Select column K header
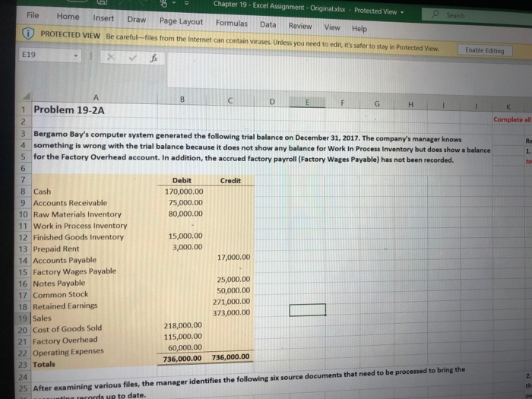The width and height of the screenshot is (532, 399). (x=508, y=107)
